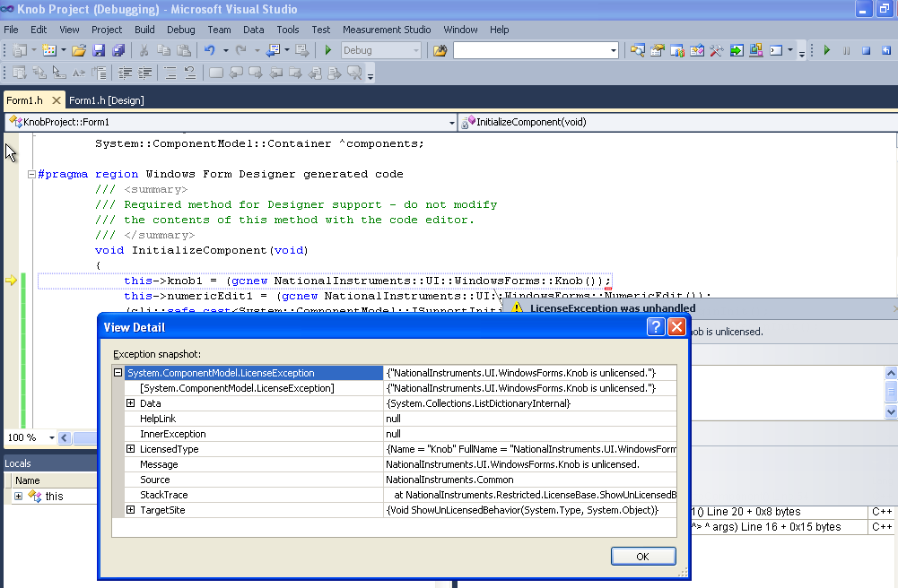Click the Save All toolbar icon
Viewport: 898px width, 588px height.
point(118,51)
